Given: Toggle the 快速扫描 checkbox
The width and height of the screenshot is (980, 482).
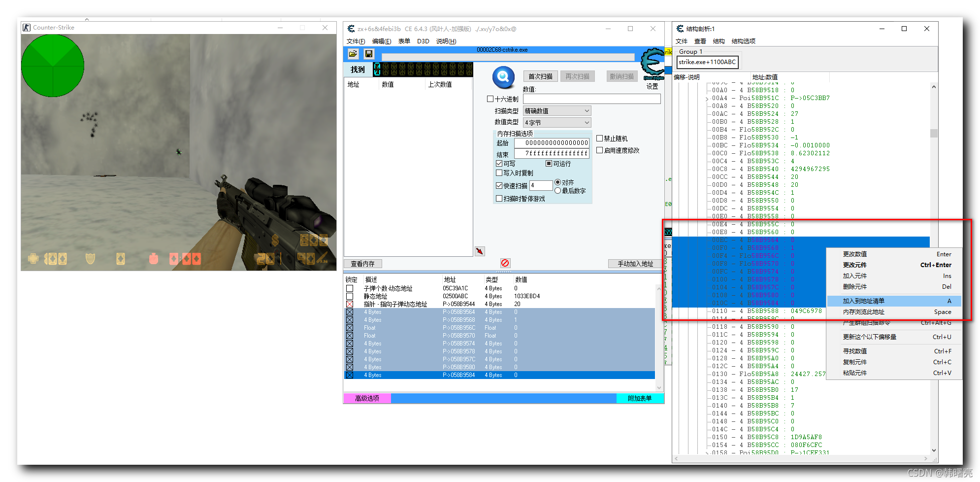Looking at the screenshot, I should [x=499, y=186].
